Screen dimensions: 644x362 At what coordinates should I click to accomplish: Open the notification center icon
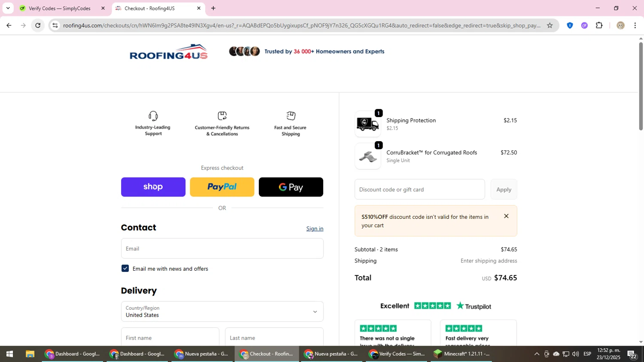point(632,354)
